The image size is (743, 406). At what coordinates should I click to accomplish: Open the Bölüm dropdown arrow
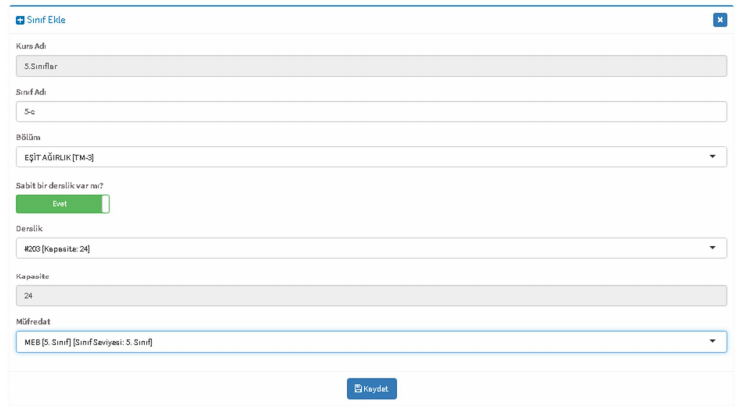click(x=712, y=157)
